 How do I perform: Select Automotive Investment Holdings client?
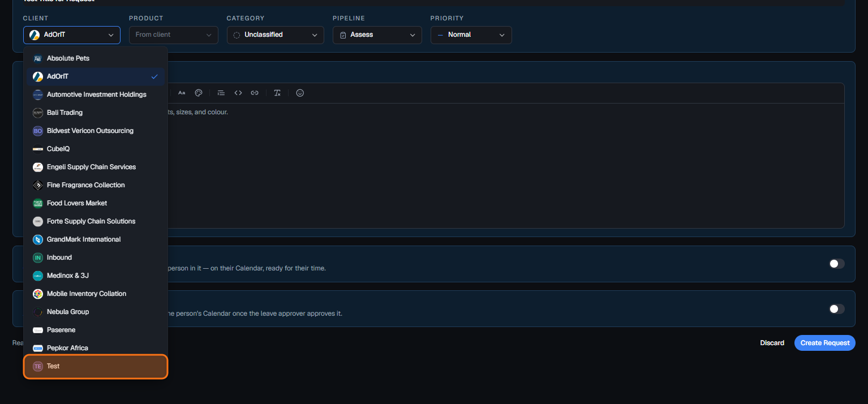click(x=96, y=94)
